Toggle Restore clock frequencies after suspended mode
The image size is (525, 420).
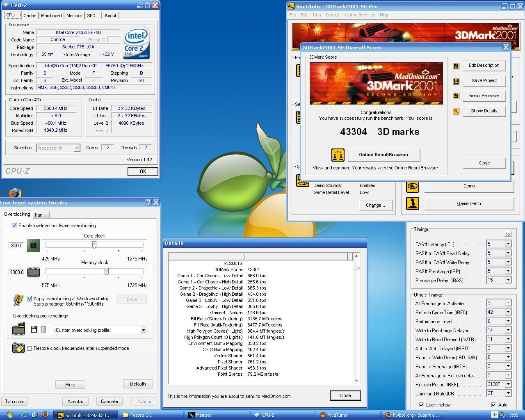[29, 348]
